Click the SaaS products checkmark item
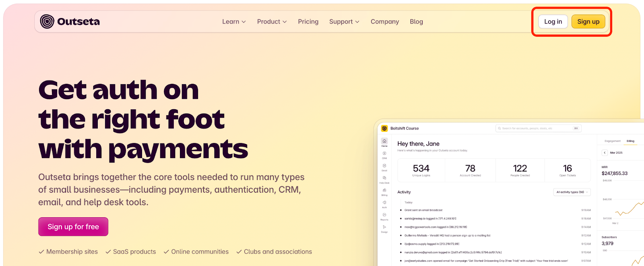 (x=130, y=251)
